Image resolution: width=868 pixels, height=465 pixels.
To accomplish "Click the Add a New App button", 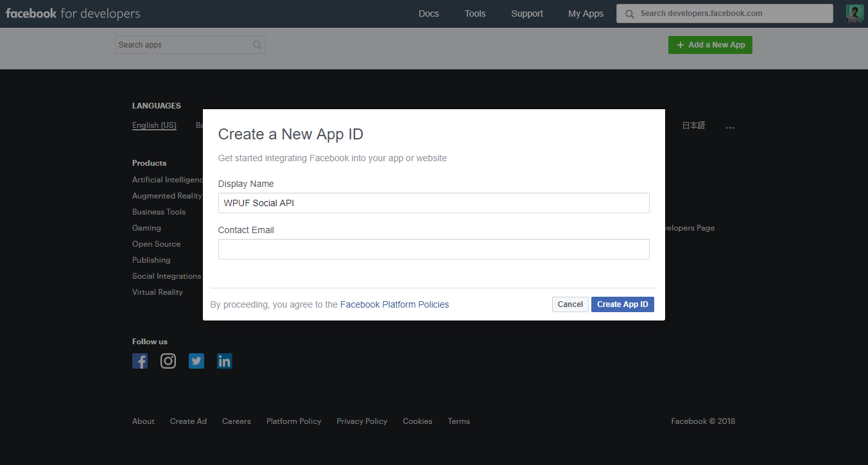I will (710, 45).
